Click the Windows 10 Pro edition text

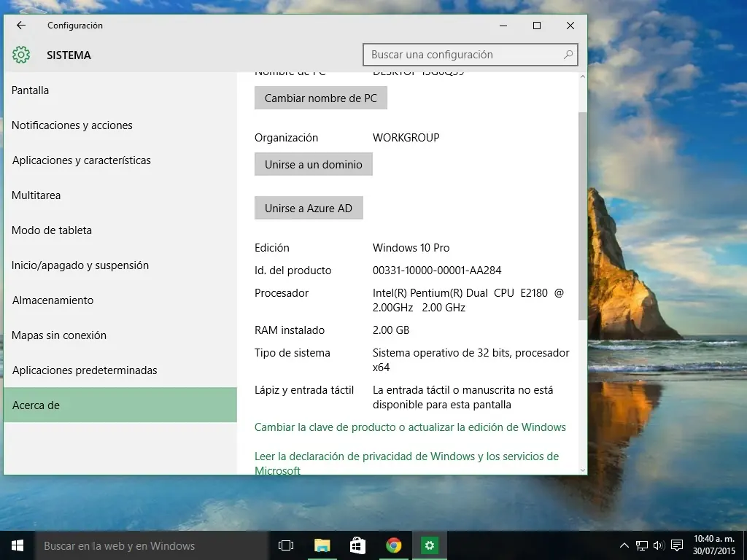pos(411,248)
